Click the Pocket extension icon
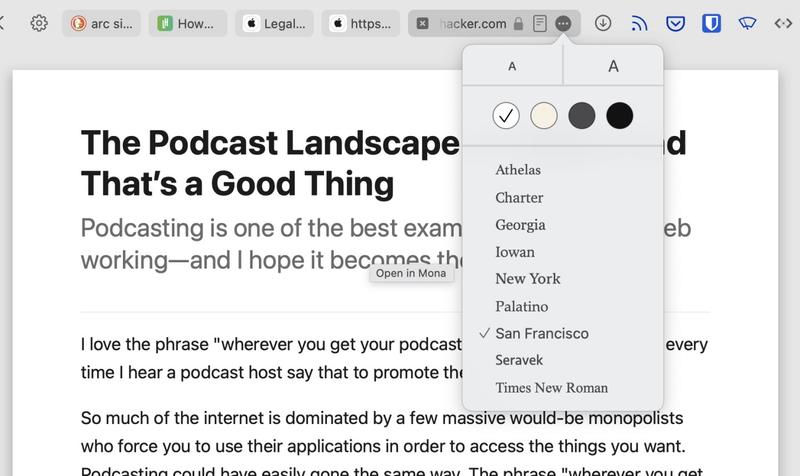Viewport: 800px width, 476px height. [675, 23]
